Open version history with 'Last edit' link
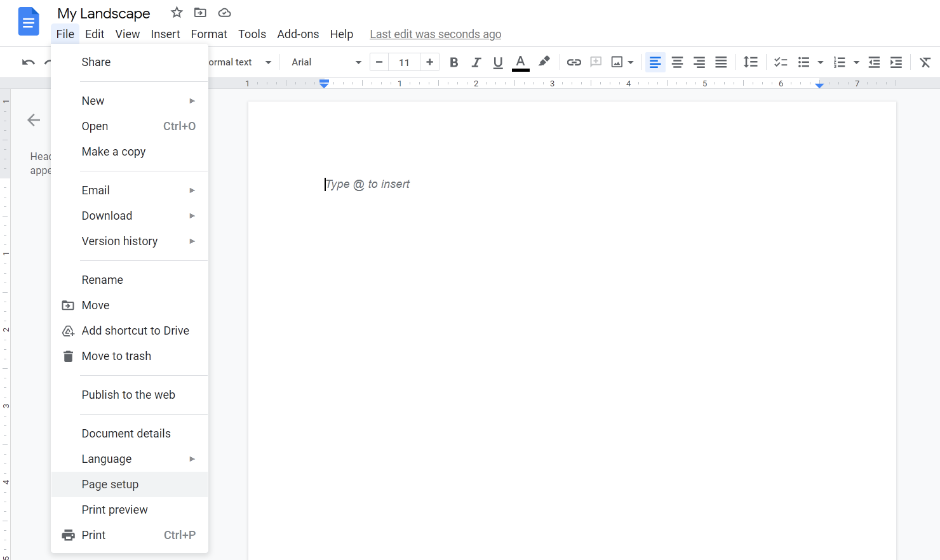The width and height of the screenshot is (940, 560). pos(435,34)
